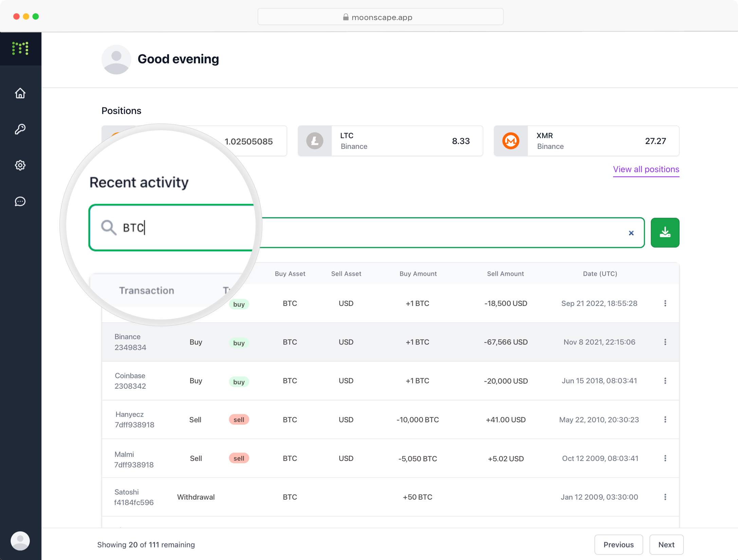Click the user profile avatar icon
The height and width of the screenshot is (560, 738).
[x=20, y=538]
